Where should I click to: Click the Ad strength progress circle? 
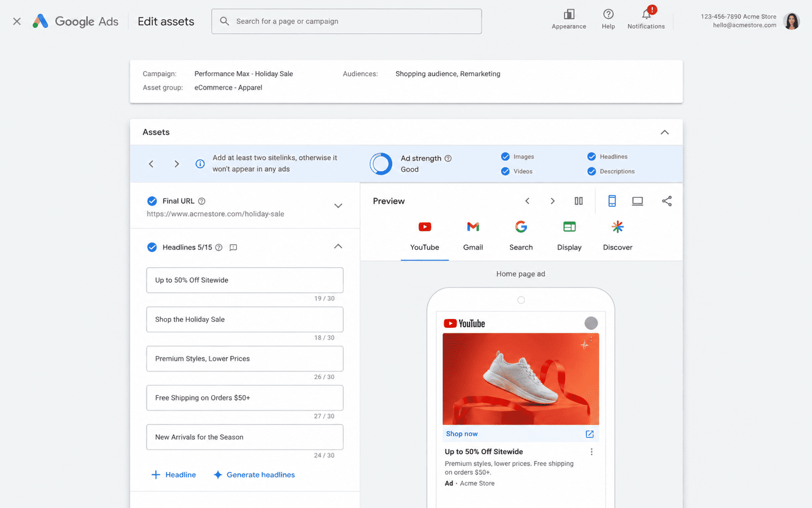point(381,164)
